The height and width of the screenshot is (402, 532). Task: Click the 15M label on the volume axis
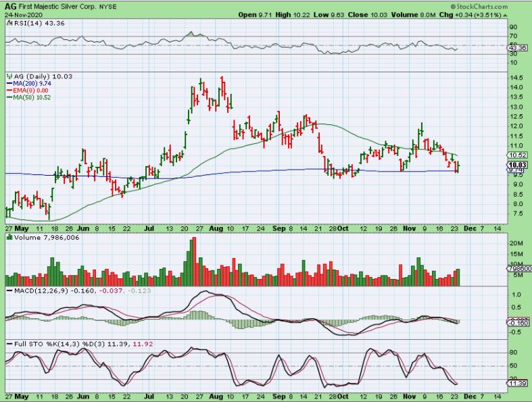(516, 254)
